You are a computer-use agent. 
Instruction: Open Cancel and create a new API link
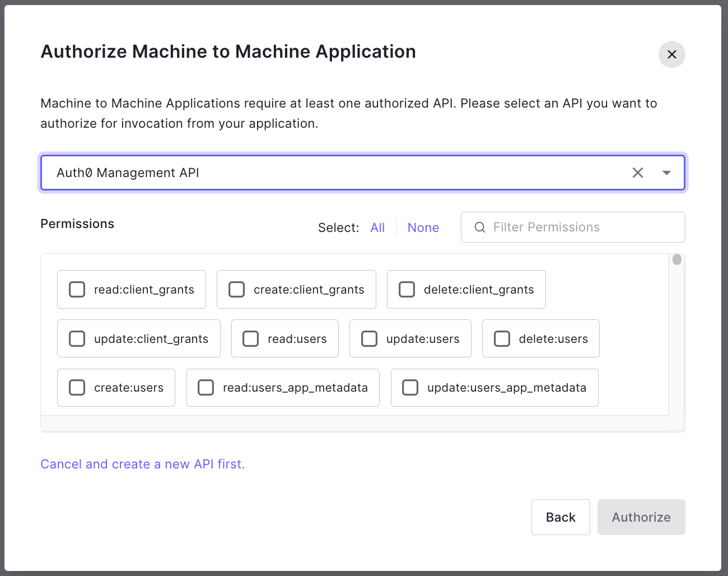(x=143, y=464)
